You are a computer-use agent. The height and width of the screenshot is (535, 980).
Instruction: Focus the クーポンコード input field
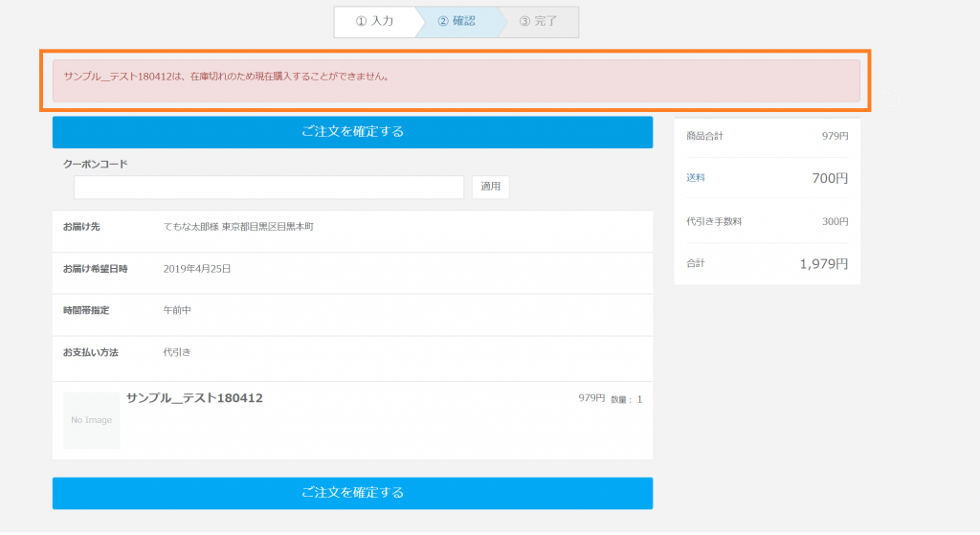[268, 188]
